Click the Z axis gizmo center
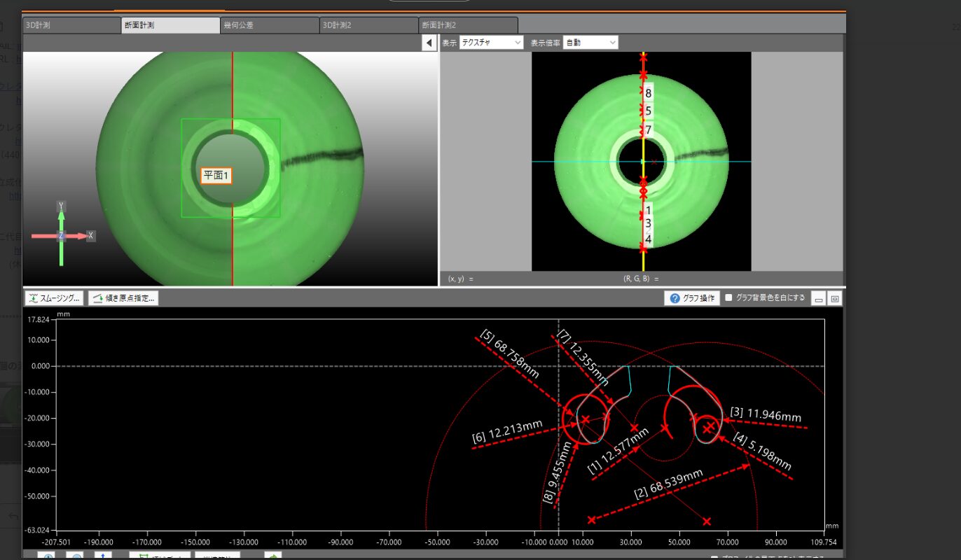961x560 pixels. point(62,236)
